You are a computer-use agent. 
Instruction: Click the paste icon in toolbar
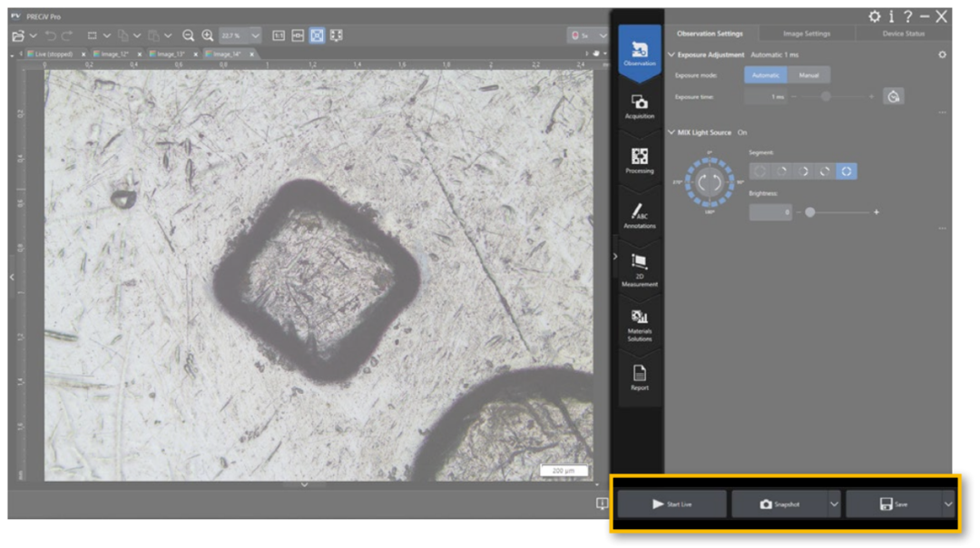(x=153, y=35)
